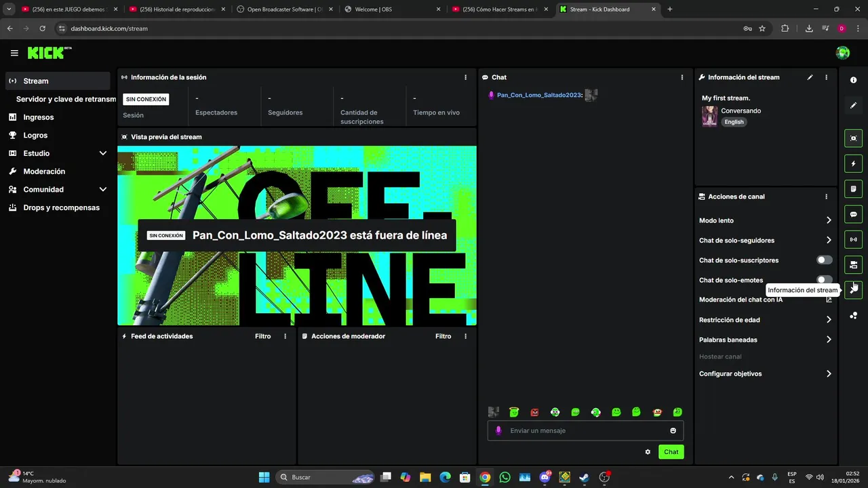868x488 pixels.
Task: Click the green Chat send button
Action: coord(671,452)
